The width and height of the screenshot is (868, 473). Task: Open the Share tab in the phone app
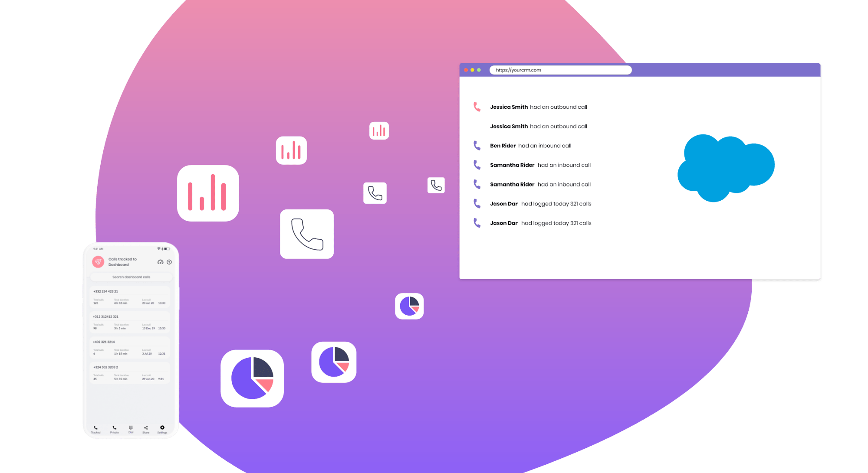click(146, 430)
